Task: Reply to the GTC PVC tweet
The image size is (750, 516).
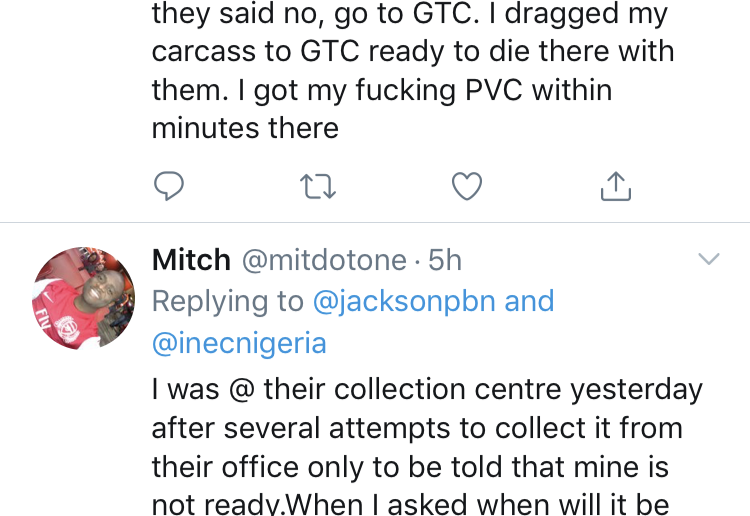Action: coord(168,186)
